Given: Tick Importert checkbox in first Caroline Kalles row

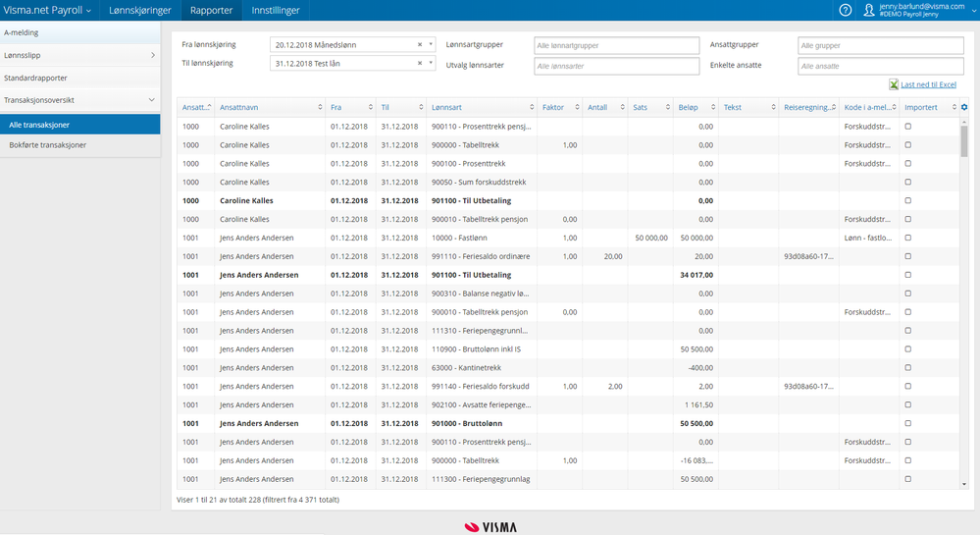Looking at the screenshot, I should (907, 127).
